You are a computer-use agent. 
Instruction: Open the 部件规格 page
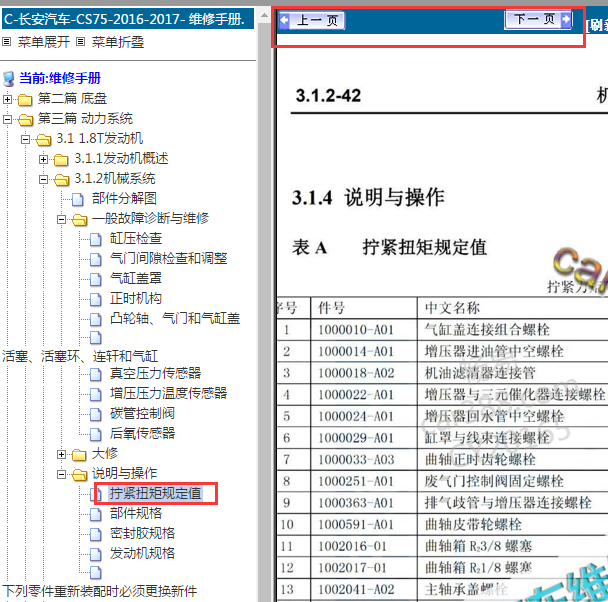pos(136,513)
